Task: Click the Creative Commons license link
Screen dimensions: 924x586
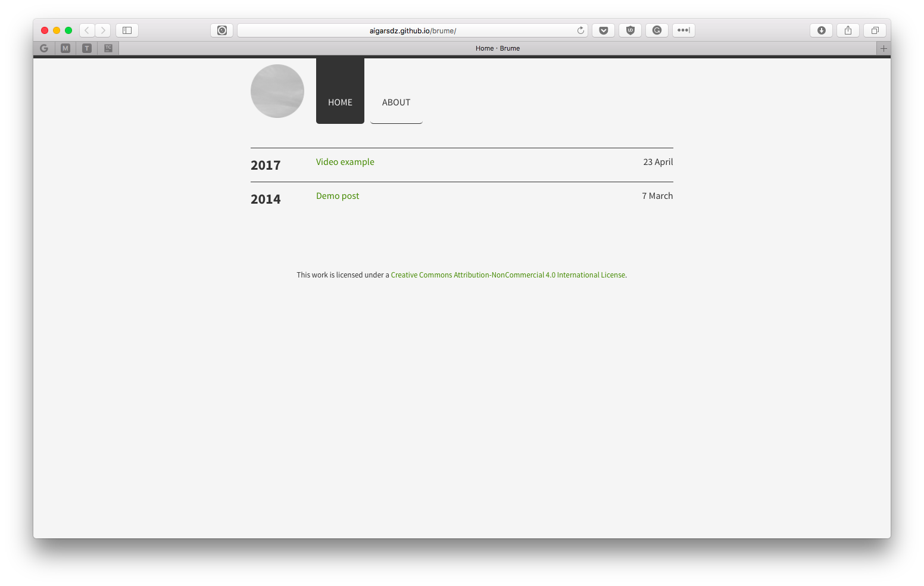Action: [x=508, y=275]
